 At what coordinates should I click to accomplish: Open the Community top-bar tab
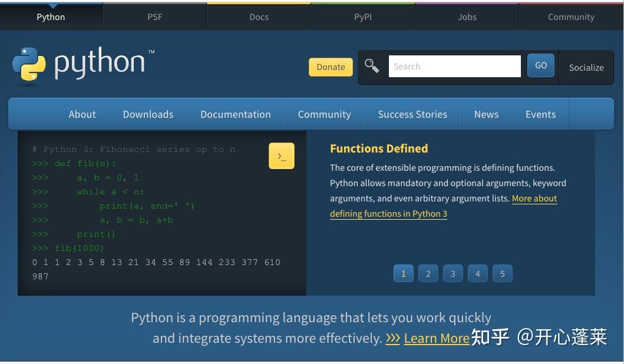click(x=571, y=16)
